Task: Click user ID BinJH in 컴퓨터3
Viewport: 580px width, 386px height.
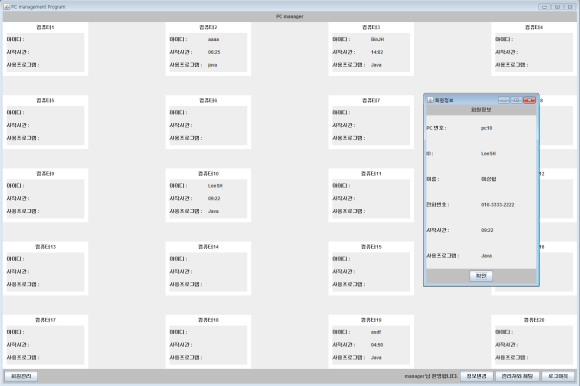Action: pyautogui.click(x=377, y=39)
